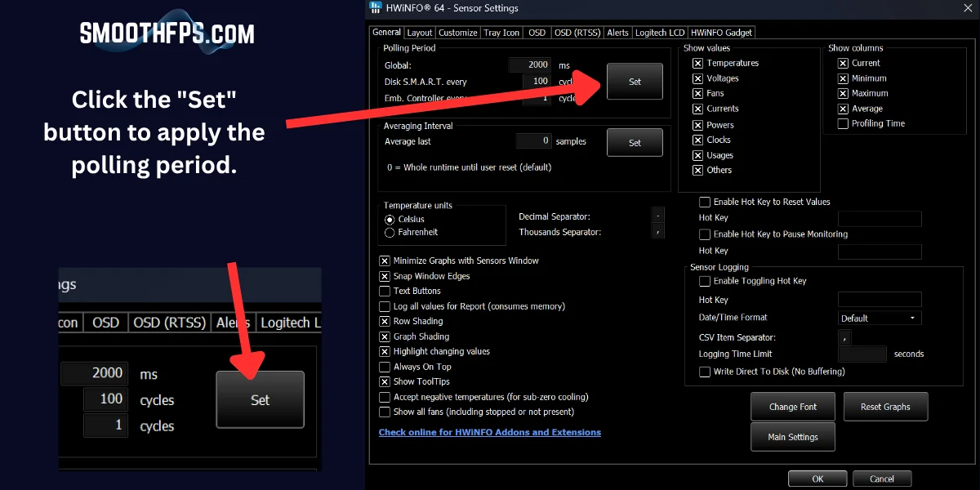Apply polling period with the Set button
The height and width of the screenshot is (490, 980).
coord(635,81)
